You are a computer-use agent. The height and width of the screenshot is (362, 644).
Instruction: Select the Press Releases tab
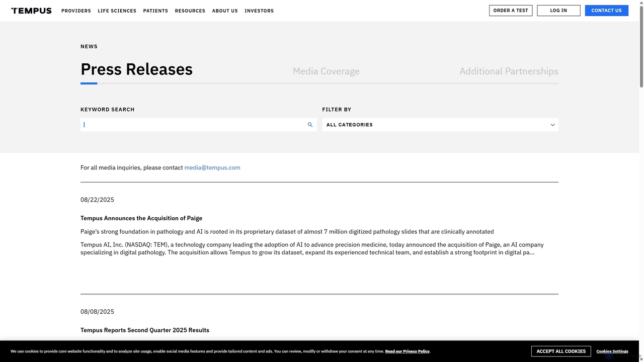pyautogui.click(x=136, y=69)
